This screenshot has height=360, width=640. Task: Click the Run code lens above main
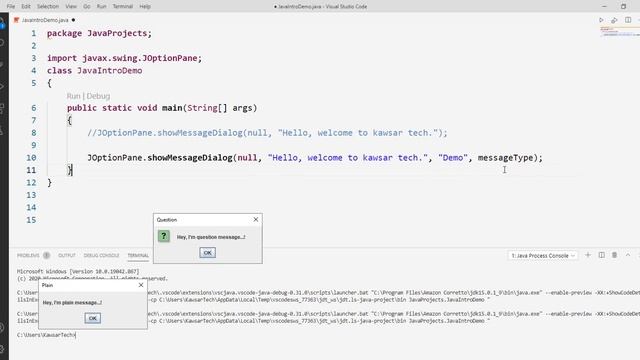[x=73, y=96]
